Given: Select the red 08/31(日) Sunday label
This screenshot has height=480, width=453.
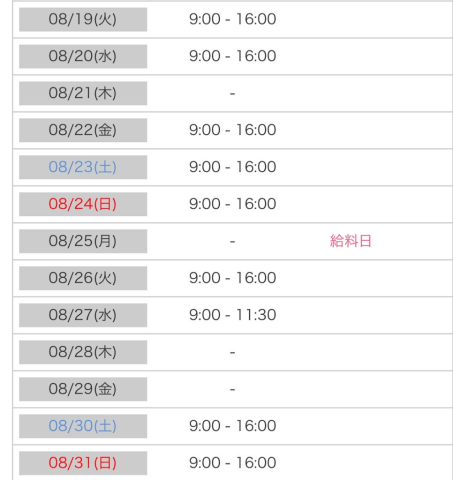Looking at the screenshot, I should coord(83,463).
